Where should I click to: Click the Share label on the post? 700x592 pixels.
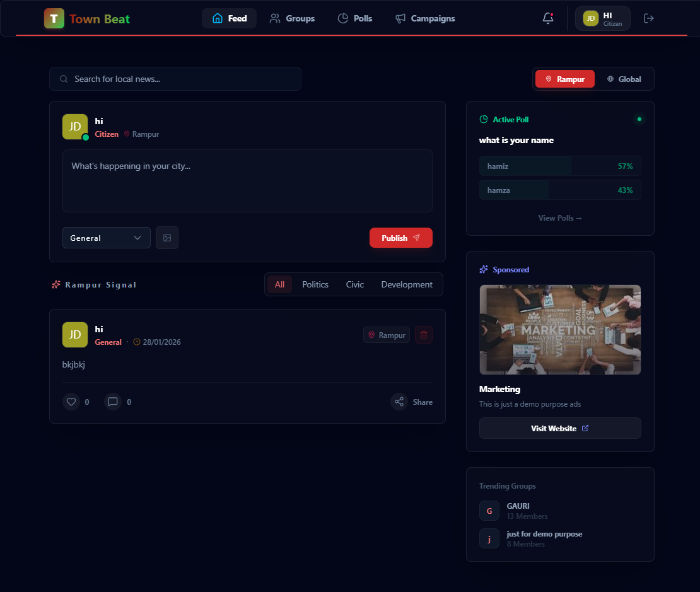423,402
